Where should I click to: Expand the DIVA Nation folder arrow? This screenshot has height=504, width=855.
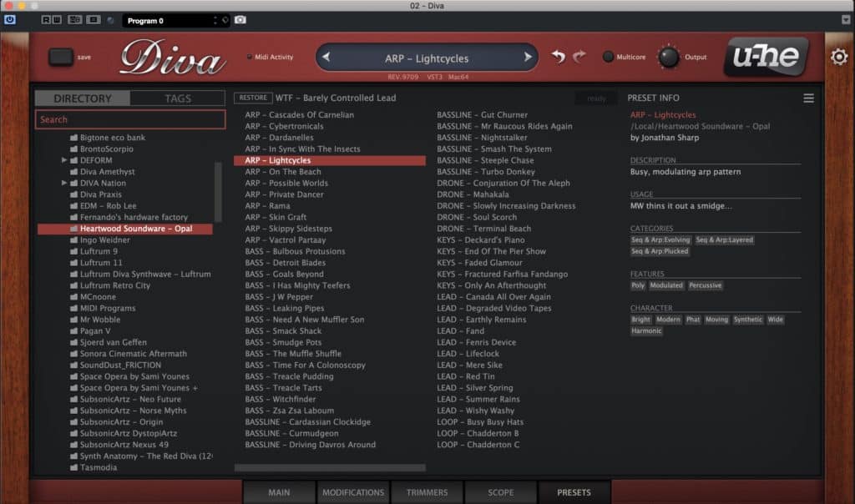[63, 183]
